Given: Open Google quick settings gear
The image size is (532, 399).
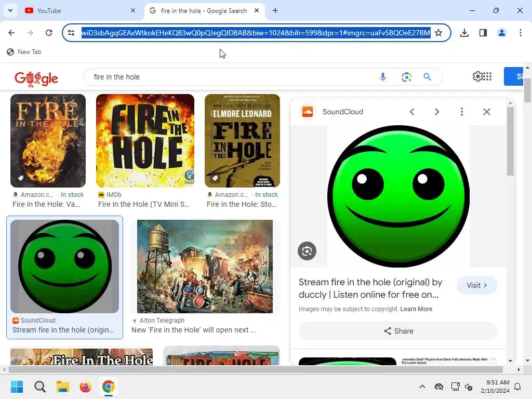Looking at the screenshot, I should [477, 77].
